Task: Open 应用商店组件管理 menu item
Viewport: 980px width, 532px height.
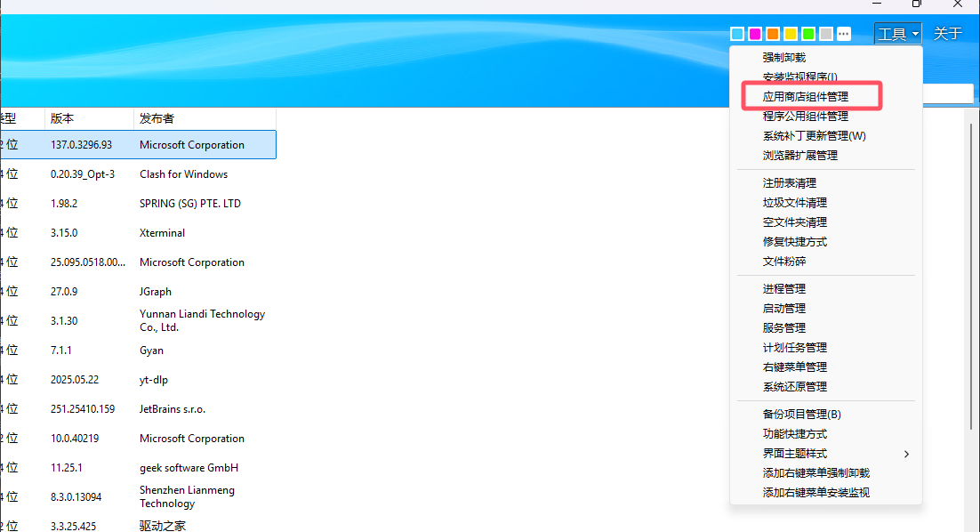Action: (x=825, y=96)
